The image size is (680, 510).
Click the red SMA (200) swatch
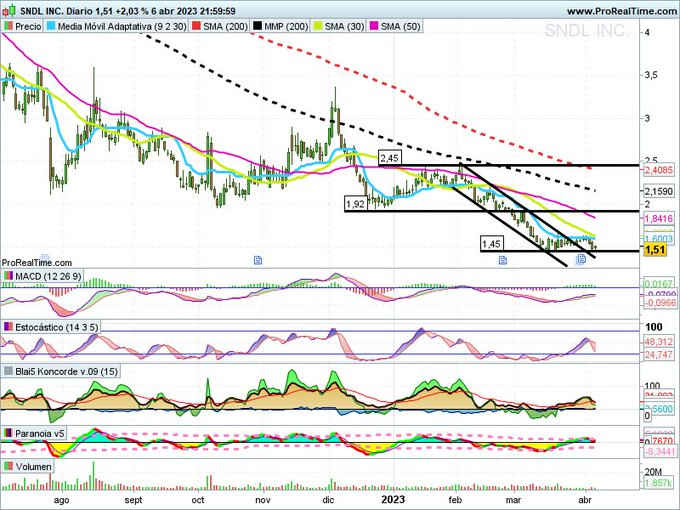196,26
